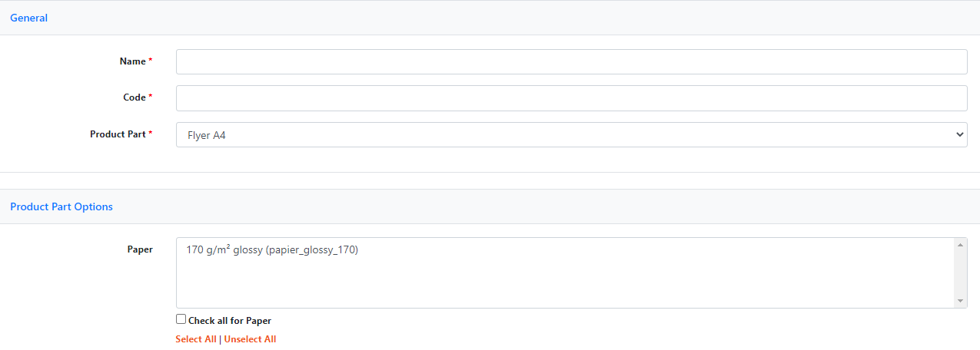Click the Paper list scroll-down arrow
This screenshot has width=980, height=350.
coord(961,301)
